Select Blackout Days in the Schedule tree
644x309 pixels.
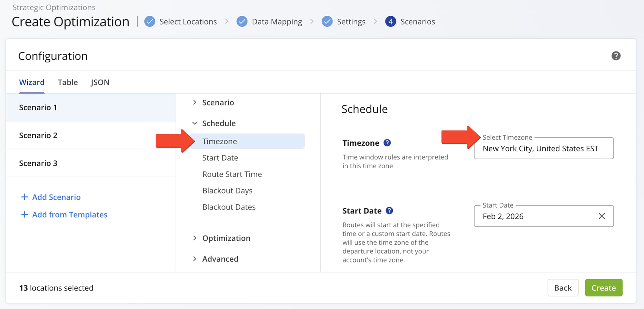click(x=227, y=191)
